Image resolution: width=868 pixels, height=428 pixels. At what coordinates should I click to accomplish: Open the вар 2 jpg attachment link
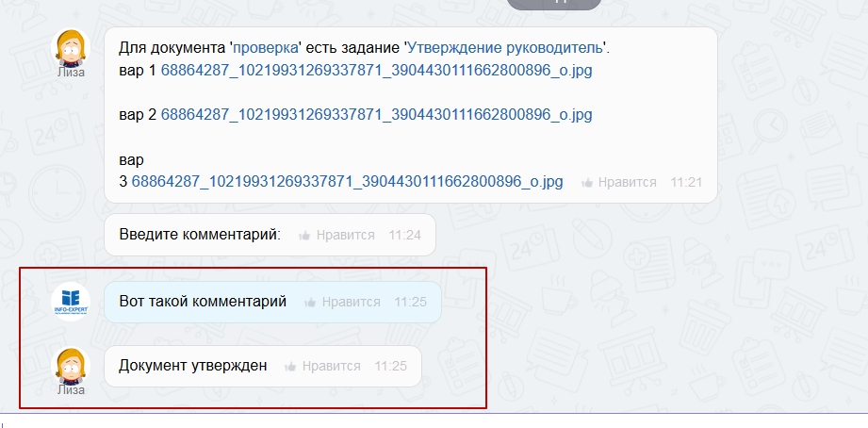pos(376,115)
